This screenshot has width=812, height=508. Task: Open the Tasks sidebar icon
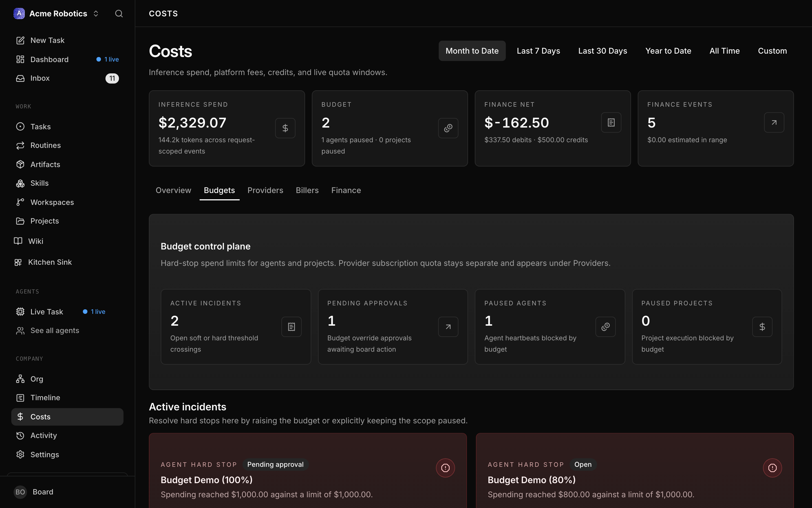(x=20, y=127)
